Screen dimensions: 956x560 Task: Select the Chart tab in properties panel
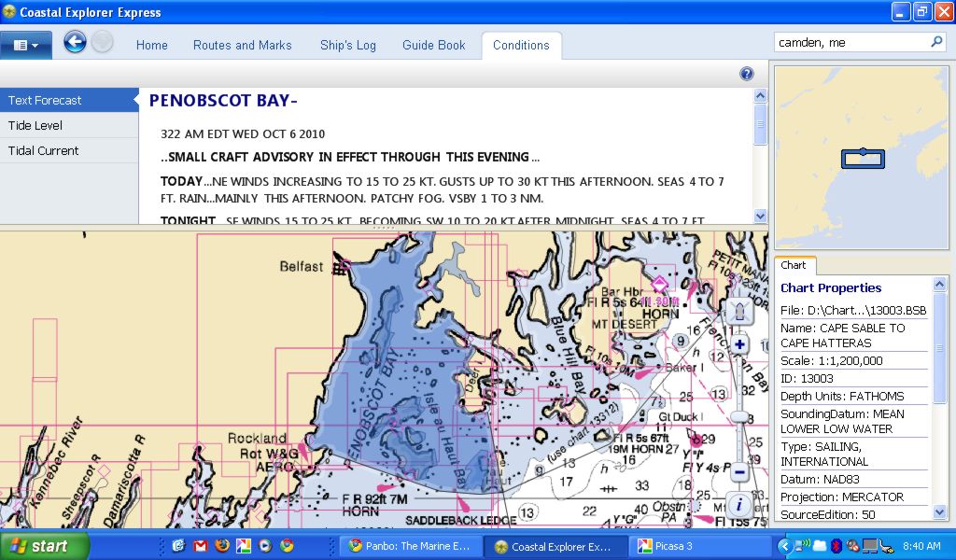[x=794, y=265]
